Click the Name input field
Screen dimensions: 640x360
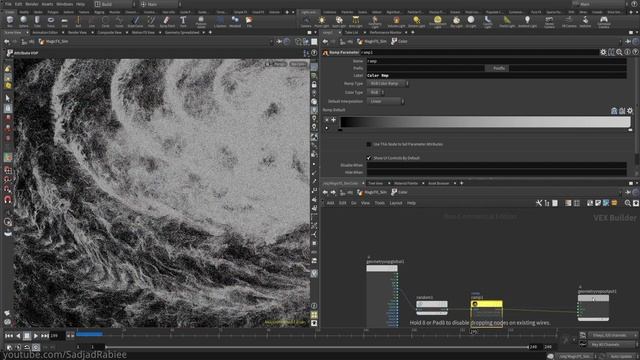[496, 61]
